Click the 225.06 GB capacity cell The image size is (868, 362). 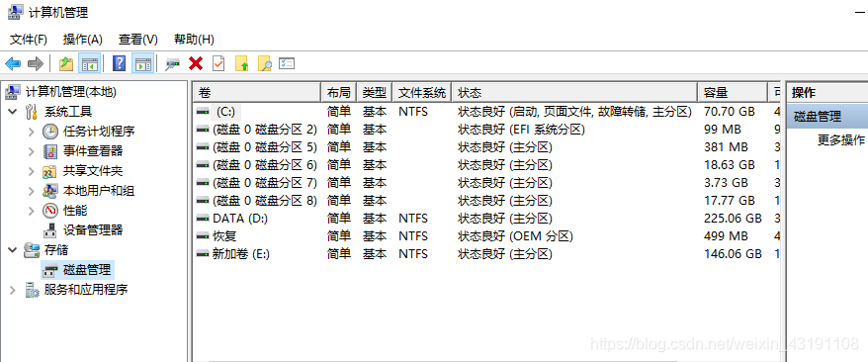(733, 219)
